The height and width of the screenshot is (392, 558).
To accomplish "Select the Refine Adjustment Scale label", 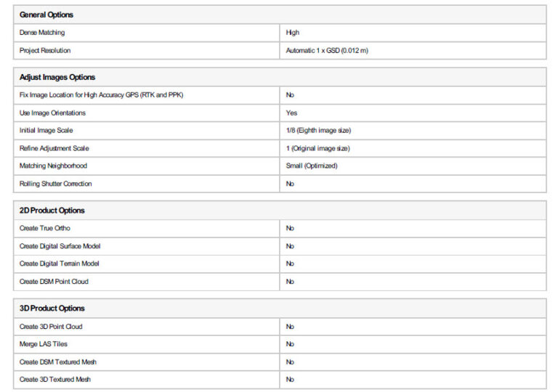I will click(54, 148).
